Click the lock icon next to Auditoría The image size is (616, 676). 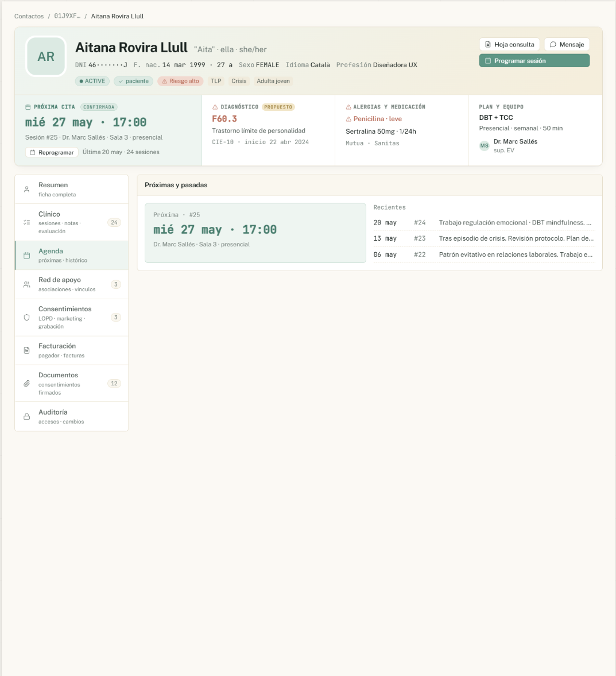click(x=27, y=416)
